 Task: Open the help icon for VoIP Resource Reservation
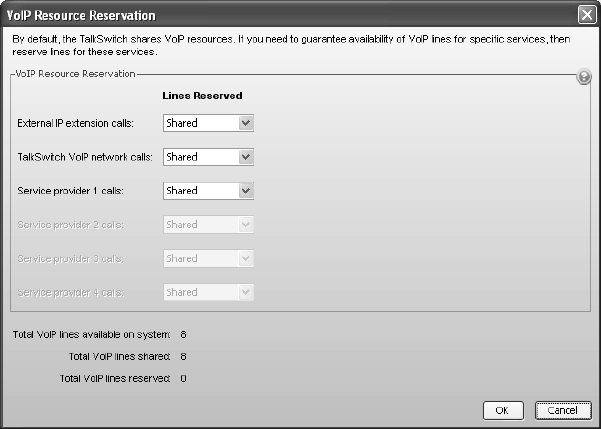pyautogui.click(x=583, y=77)
